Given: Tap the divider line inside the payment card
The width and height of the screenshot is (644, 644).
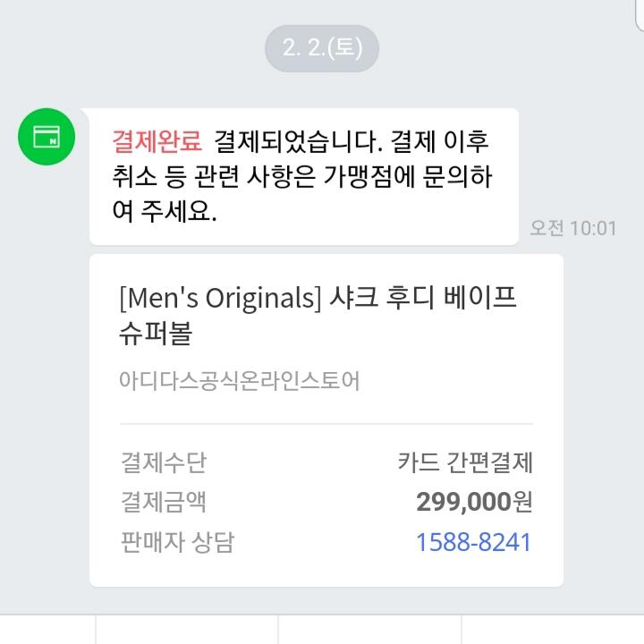Looking at the screenshot, I should [x=326, y=424].
